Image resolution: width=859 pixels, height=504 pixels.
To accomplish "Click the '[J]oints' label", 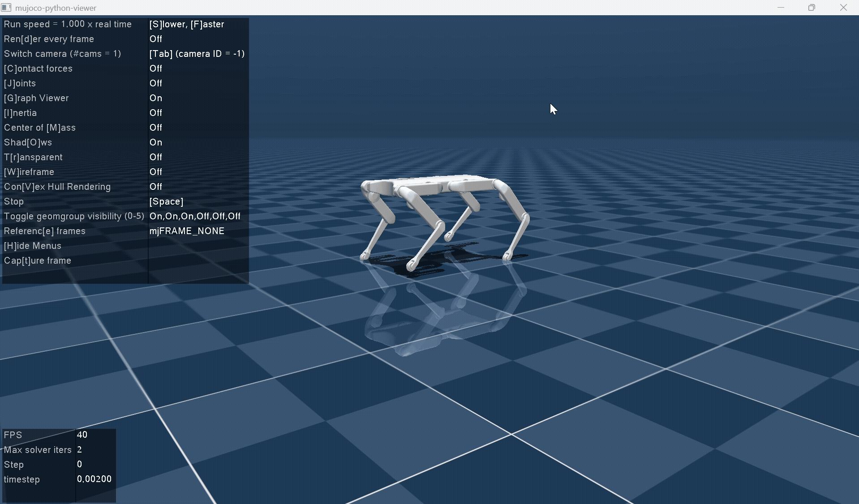I will [x=20, y=83].
